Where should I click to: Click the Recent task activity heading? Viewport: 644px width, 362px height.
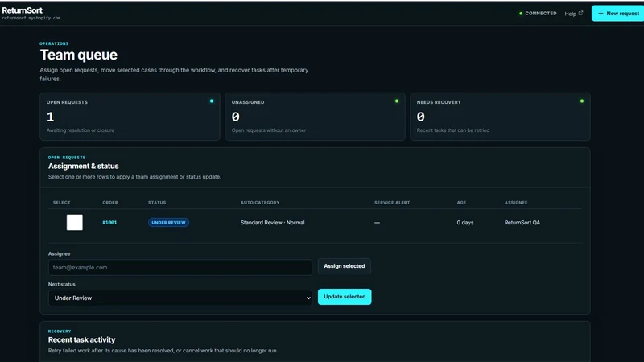[x=82, y=339]
